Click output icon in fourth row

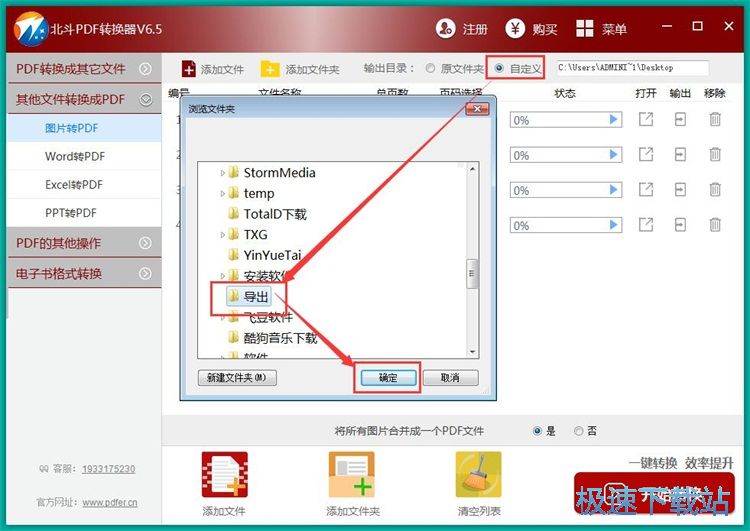tap(680, 225)
